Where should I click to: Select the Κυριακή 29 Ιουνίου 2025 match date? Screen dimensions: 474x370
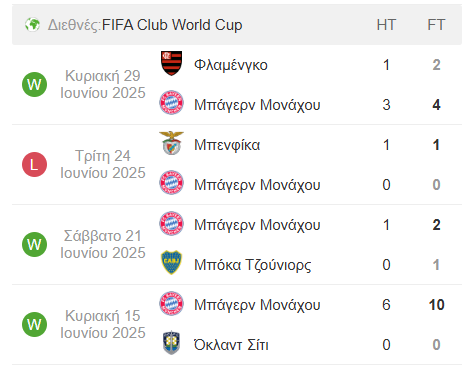point(103,84)
